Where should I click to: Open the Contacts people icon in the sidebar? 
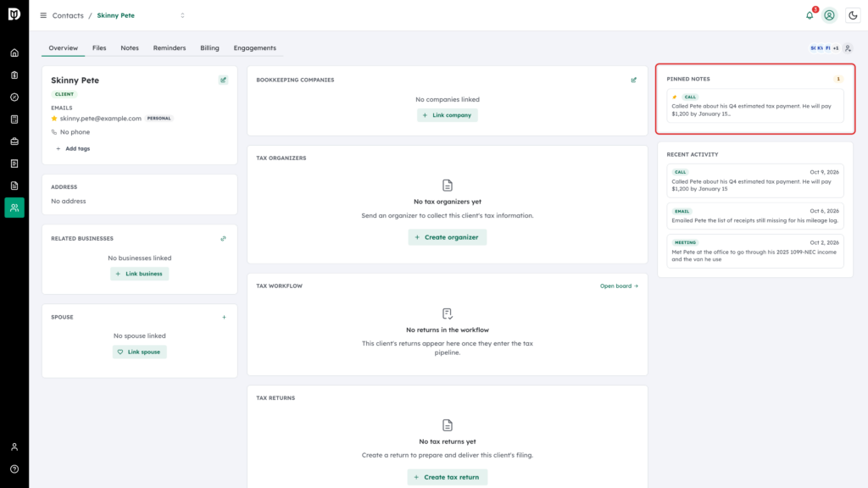coord(14,208)
